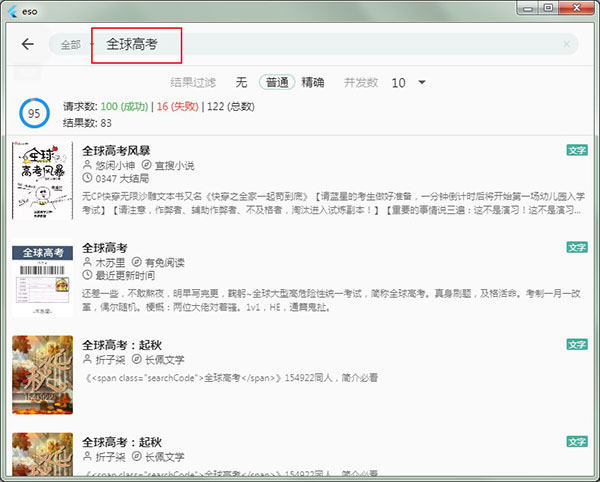Click the source name 宜搜小说
The width and height of the screenshot is (600, 482).
pyautogui.click(x=174, y=165)
